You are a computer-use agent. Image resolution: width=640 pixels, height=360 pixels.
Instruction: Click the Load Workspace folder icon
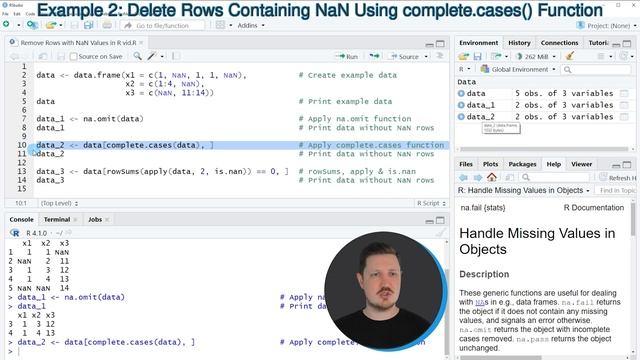463,56
